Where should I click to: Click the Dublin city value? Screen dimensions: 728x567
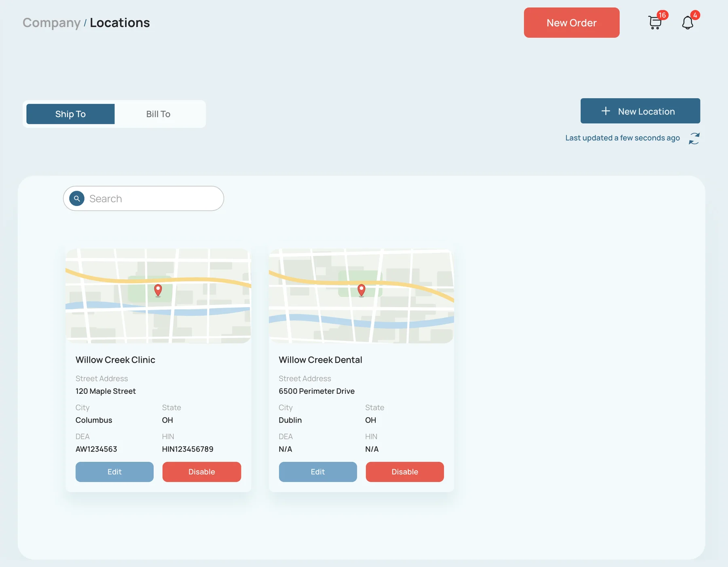[290, 420]
